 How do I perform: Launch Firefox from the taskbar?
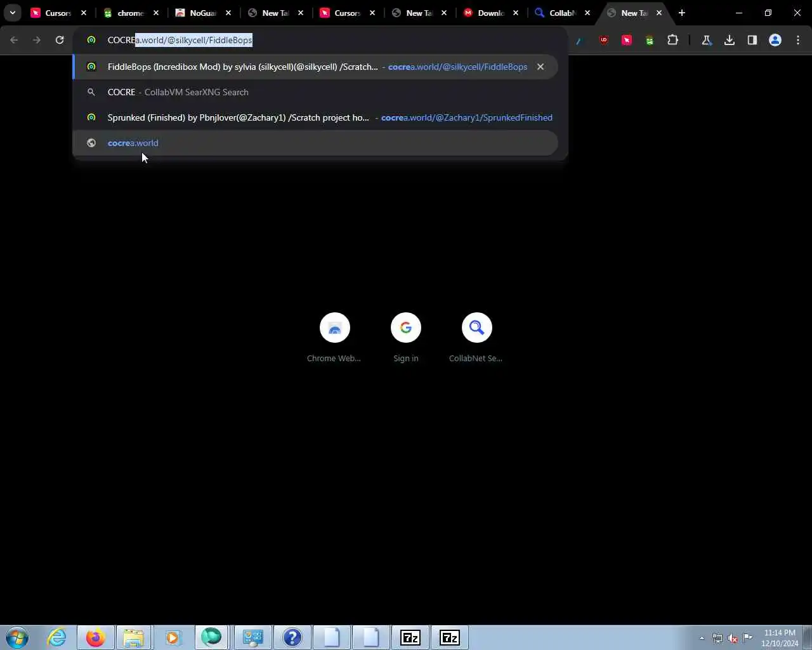(x=96, y=637)
